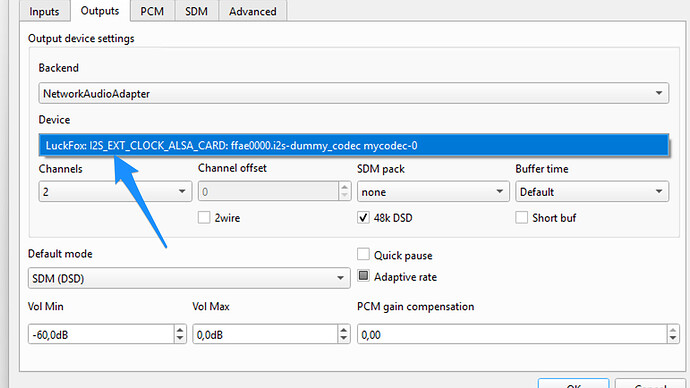Screen dimensions: 690x388
Task: Enable the Quick pause checkbox
Action: coord(363,254)
